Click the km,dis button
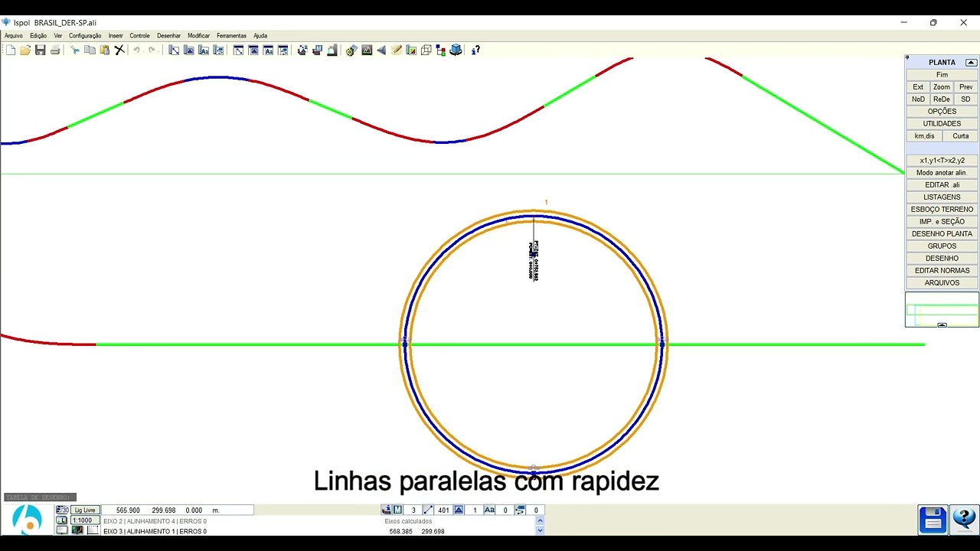Viewport: 980px width, 551px height. pyautogui.click(x=924, y=136)
